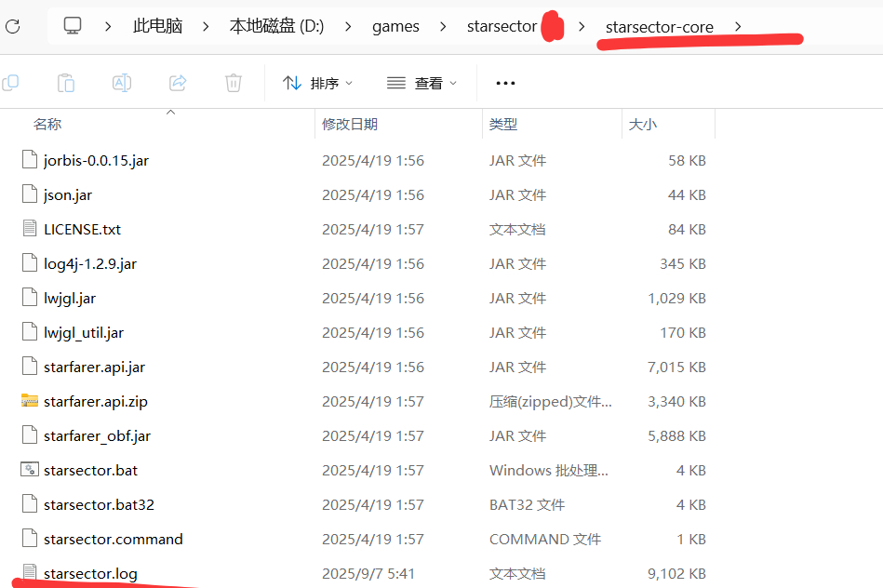Select the starfarer.api.zip folder icon
The height and width of the screenshot is (588, 883).
(x=30, y=402)
